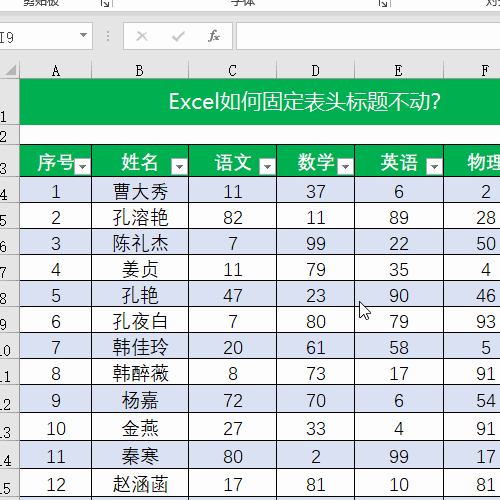This screenshot has height=500, width=500.
Task: Click 语文 score 82 for 孔溶艳
Action: [233, 216]
